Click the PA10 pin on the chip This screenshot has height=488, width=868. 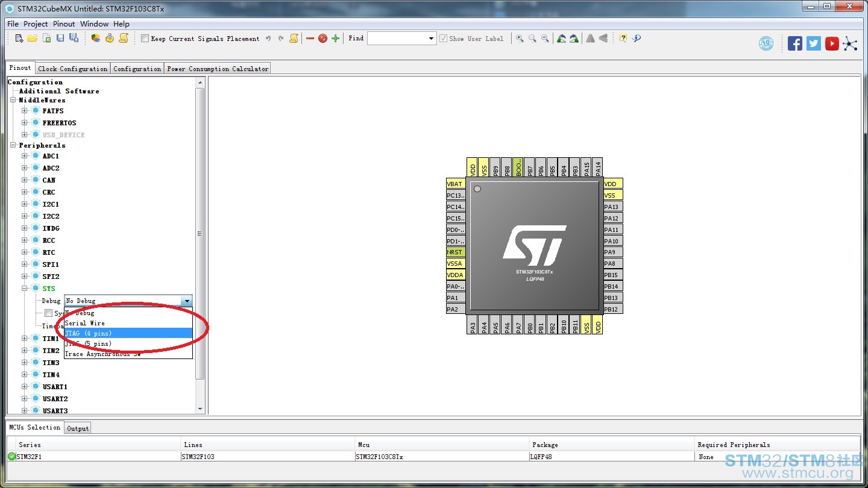coord(612,241)
